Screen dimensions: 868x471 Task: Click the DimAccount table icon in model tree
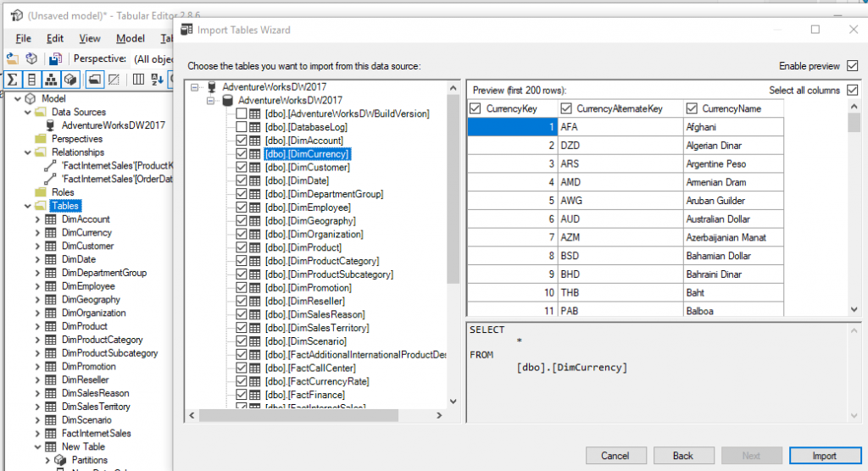point(50,219)
